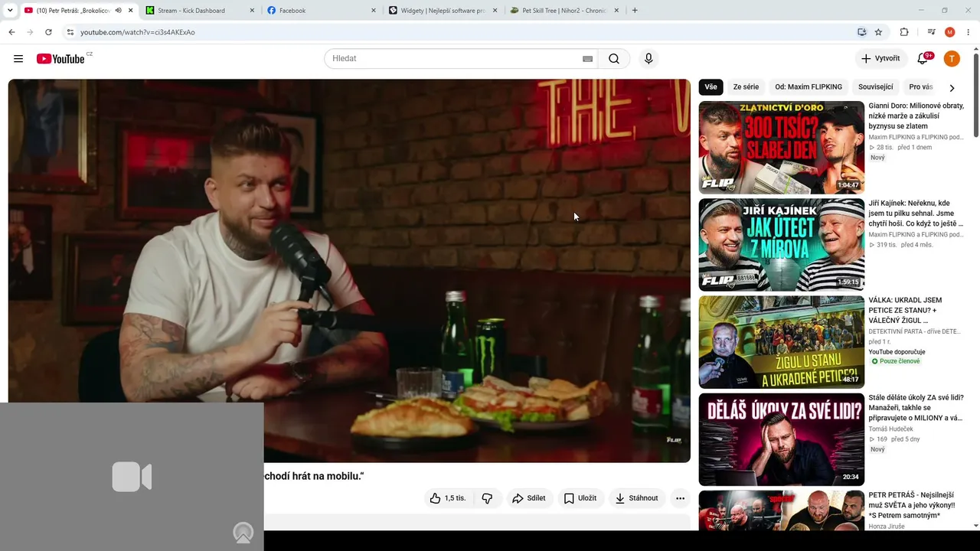Open 'VÁLKA: UKRADL JSEM PETICE' video title

click(907, 311)
